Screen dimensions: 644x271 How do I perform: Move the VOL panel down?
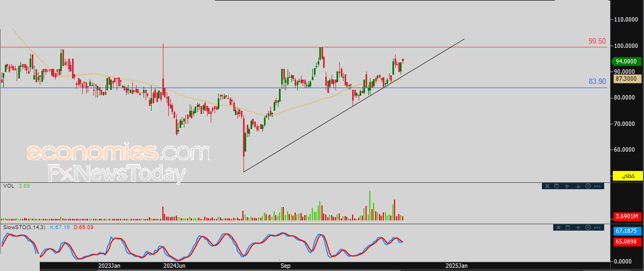578,186
